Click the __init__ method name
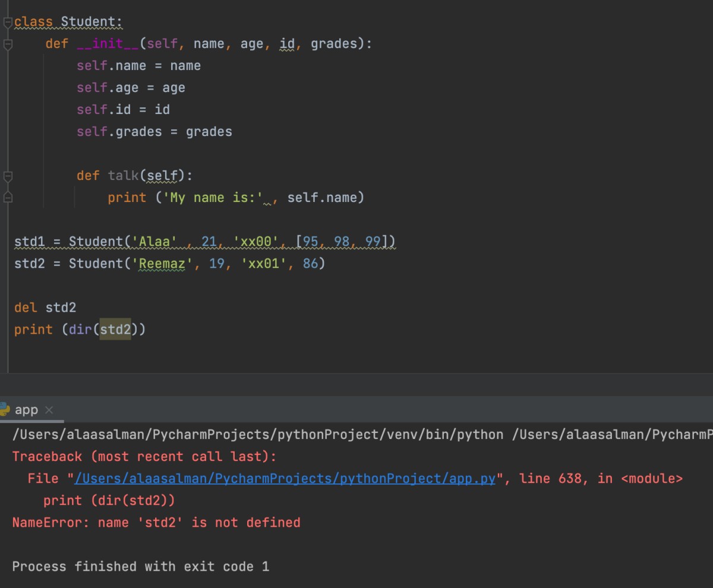713x588 pixels. [108, 44]
